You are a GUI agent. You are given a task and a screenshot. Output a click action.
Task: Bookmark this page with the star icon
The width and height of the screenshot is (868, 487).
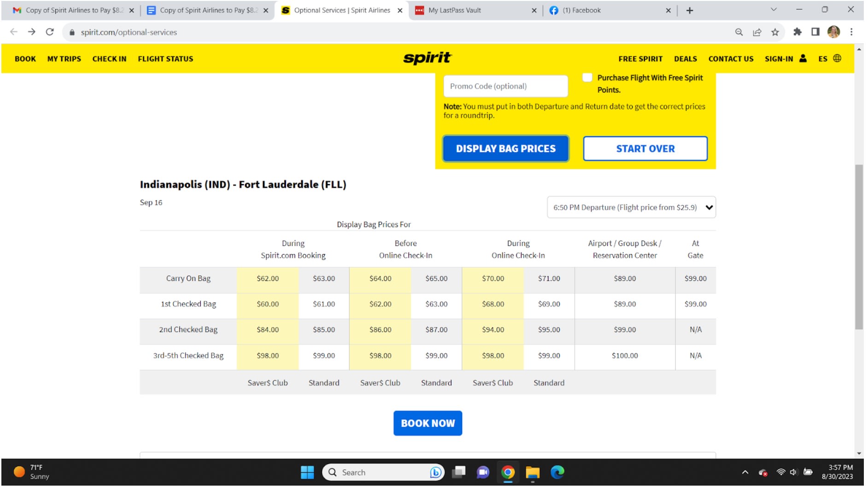[775, 32]
